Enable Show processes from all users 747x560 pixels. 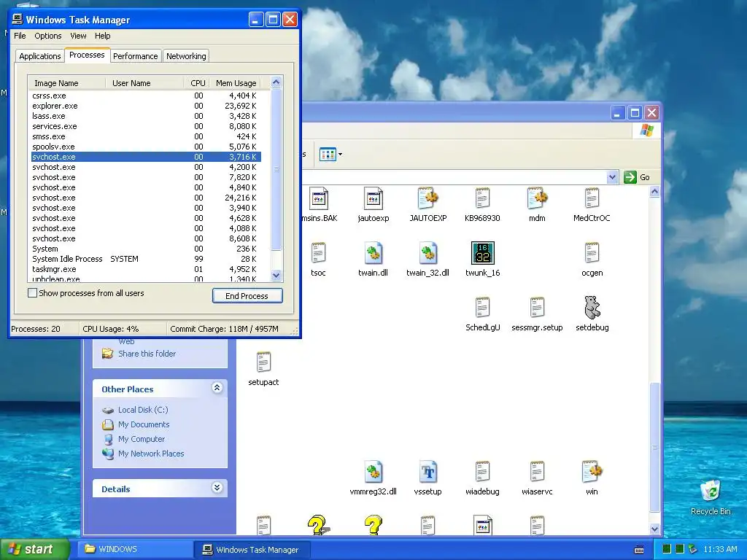[x=32, y=293]
